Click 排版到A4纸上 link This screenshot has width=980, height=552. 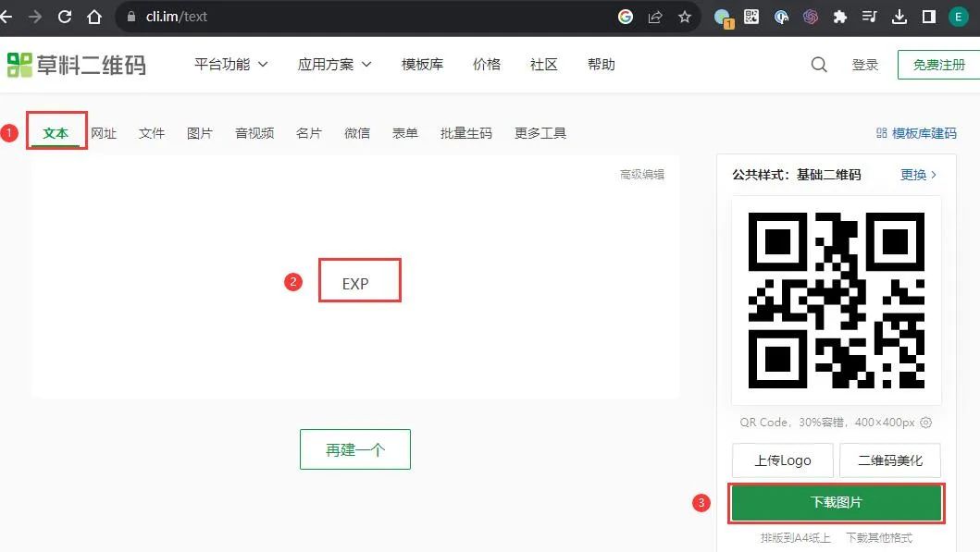click(796, 537)
